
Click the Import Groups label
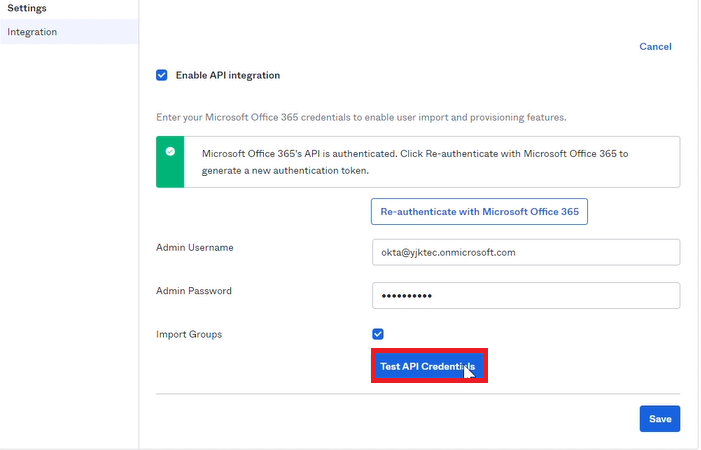click(x=189, y=334)
